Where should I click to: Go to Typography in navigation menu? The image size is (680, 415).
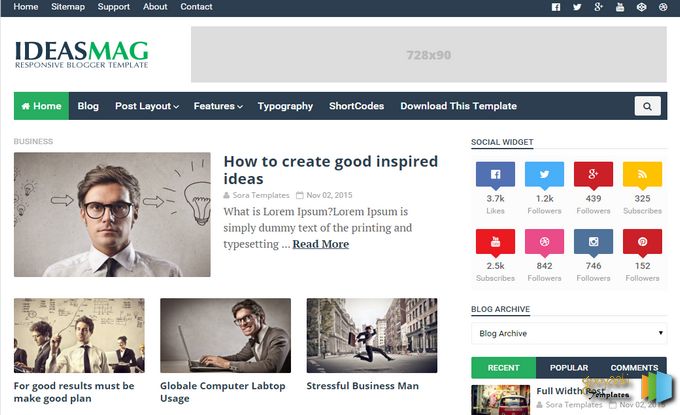point(285,106)
